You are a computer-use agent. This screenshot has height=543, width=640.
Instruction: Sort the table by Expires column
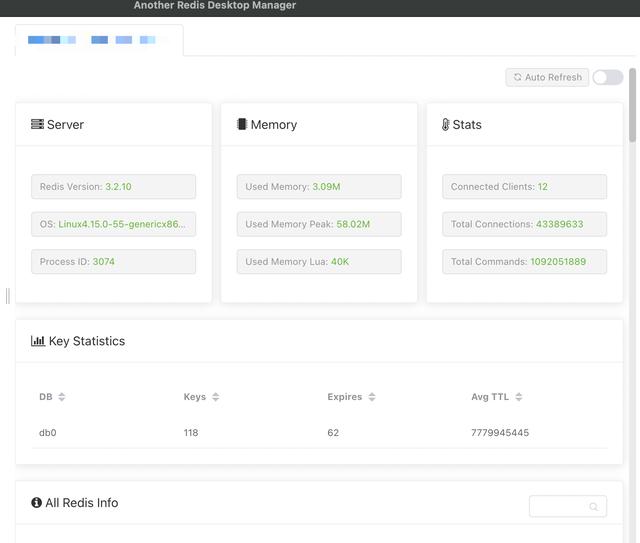tap(372, 397)
